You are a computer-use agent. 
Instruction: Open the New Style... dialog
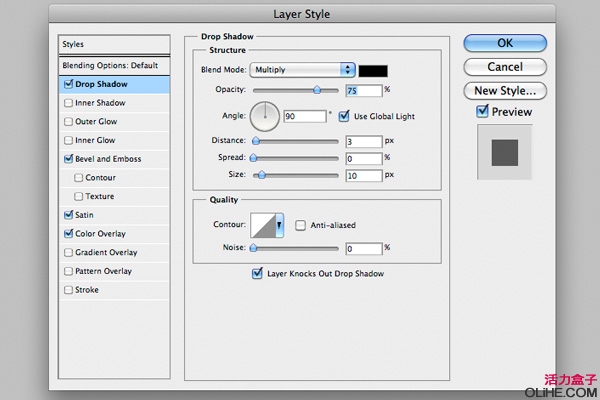click(x=505, y=91)
